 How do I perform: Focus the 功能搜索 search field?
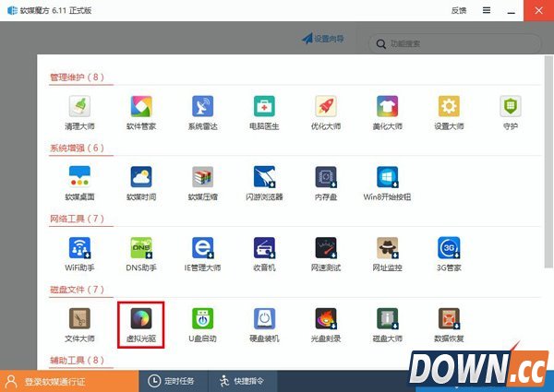tap(454, 43)
